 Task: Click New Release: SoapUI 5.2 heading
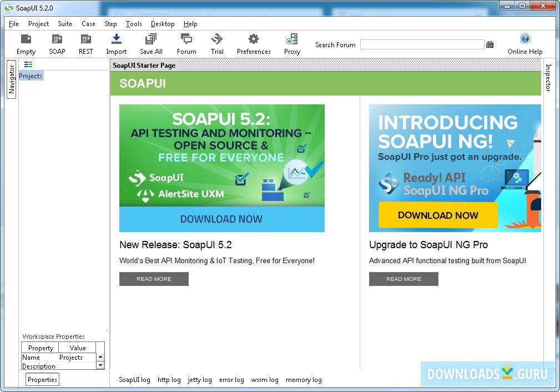coord(175,245)
